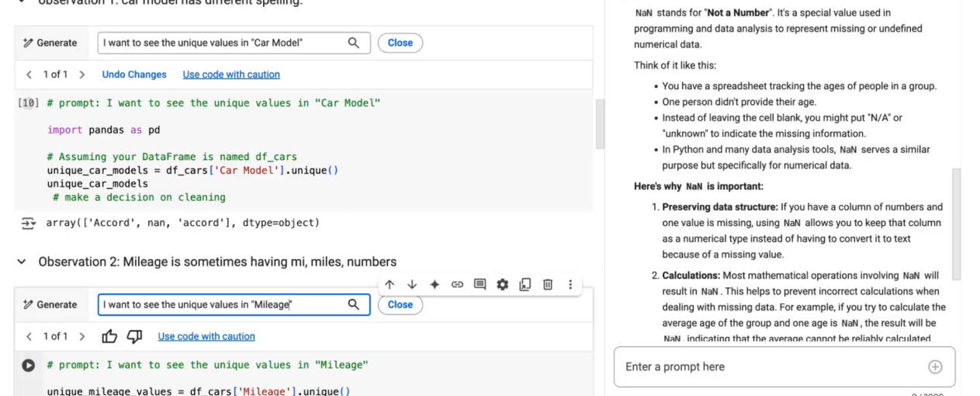Screen dimensions: 980x396
Task: Give thumbs down to generated Mileage code
Action: pos(134,336)
